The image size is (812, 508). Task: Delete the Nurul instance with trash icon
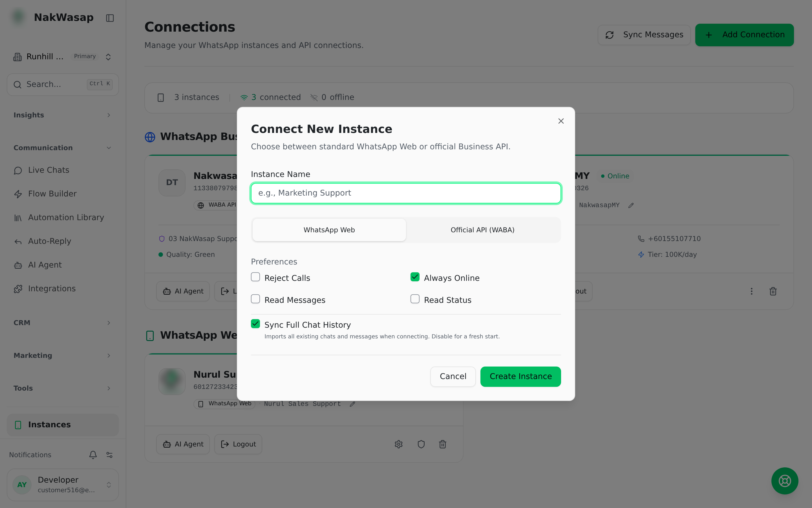[x=443, y=444]
